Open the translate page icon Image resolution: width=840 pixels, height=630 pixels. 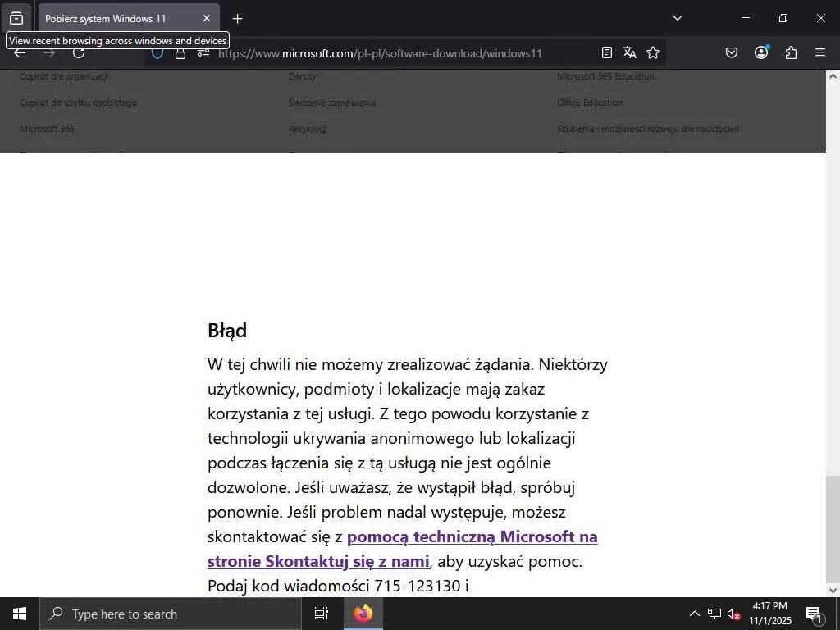point(629,52)
